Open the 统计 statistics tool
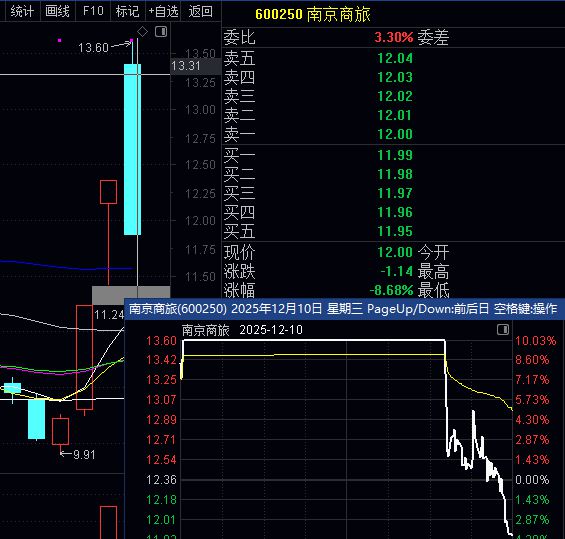Image resolution: width=565 pixels, height=539 pixels. pyautogui.click(x=22, y=11)
